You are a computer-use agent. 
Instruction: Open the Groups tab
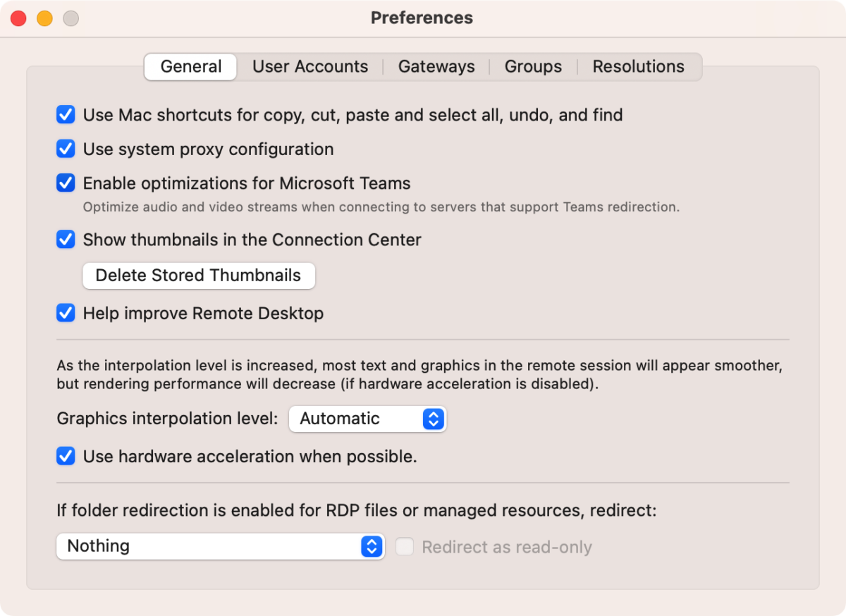click(x=533, y=67)
